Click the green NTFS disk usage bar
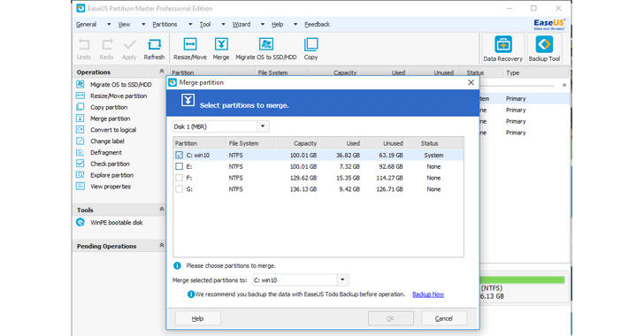644x336 pixels. 523,279
